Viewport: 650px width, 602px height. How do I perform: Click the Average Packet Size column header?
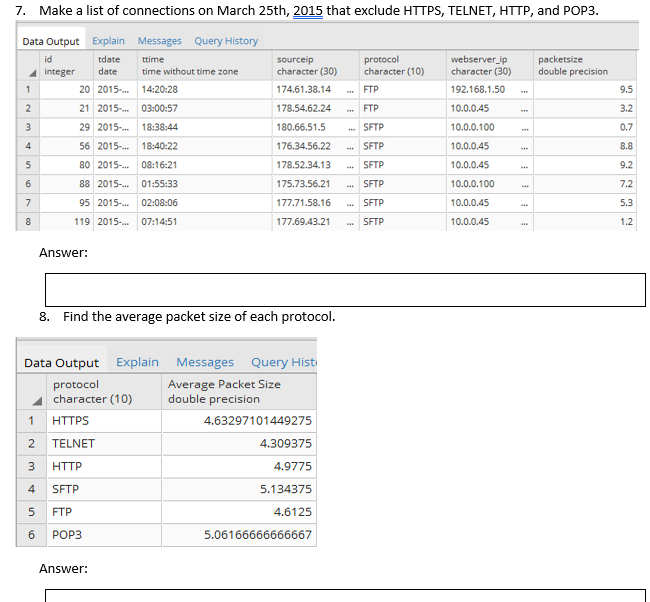239,392
